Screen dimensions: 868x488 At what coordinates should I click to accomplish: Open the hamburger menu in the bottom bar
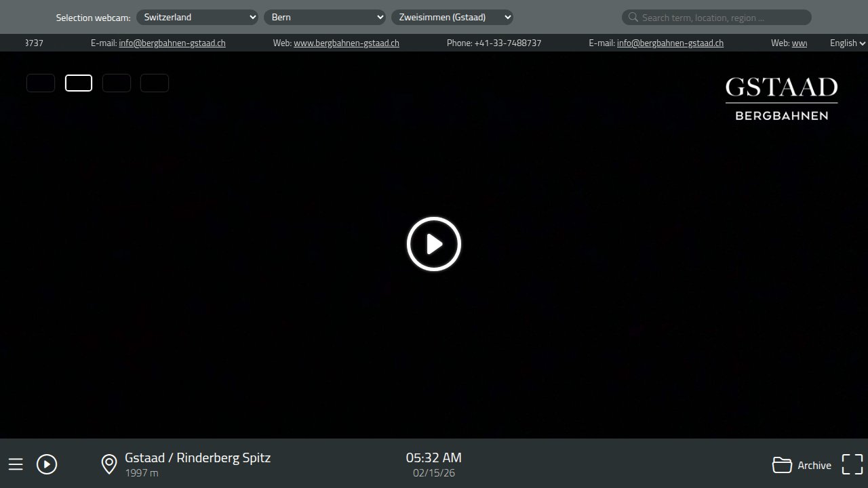(16, 464)
